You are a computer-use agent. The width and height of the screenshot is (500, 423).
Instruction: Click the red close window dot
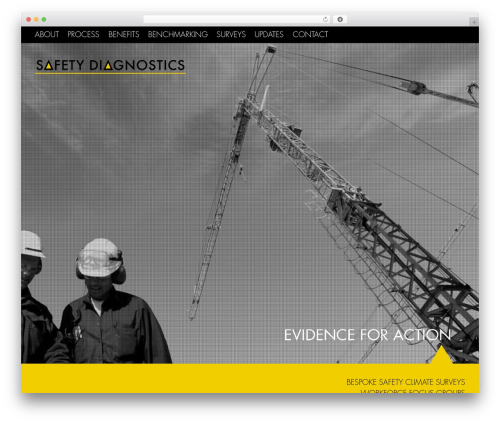click(x=29, y=20)
